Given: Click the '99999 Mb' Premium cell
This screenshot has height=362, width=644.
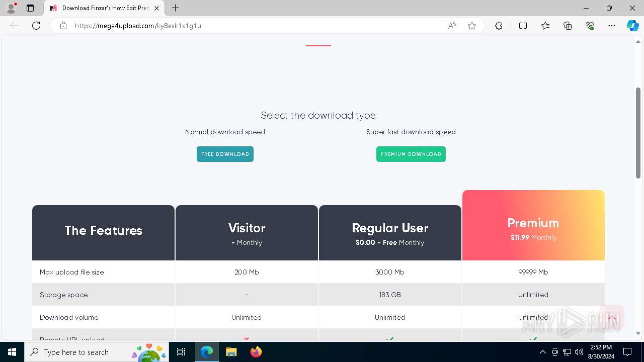Looking at the screenshot, I should point(533,272).
